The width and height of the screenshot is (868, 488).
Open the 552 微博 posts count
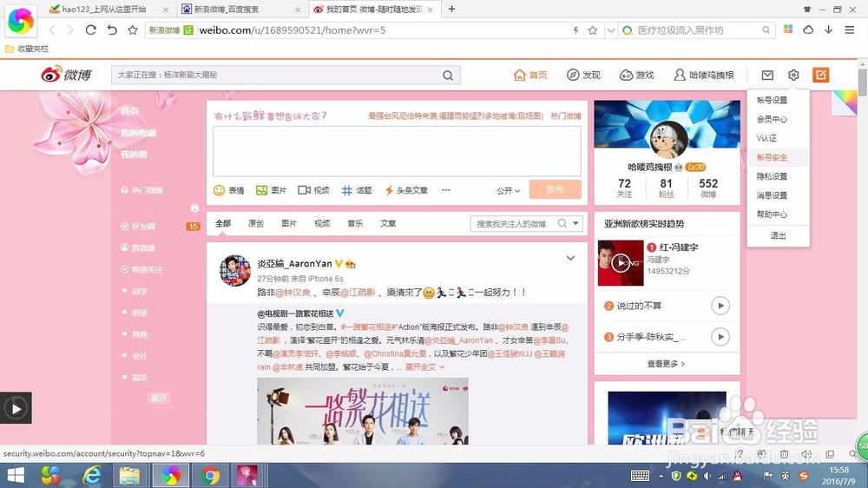(x=708, y=188)
